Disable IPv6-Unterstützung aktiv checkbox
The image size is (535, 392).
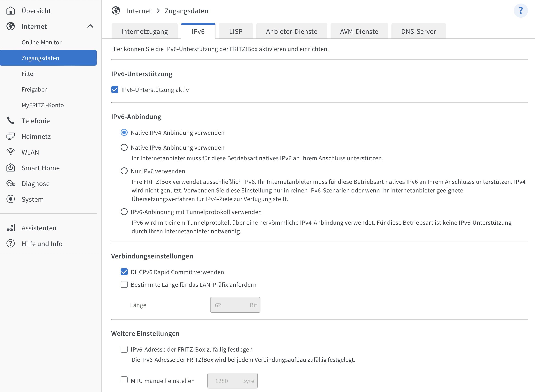point(115,90)
